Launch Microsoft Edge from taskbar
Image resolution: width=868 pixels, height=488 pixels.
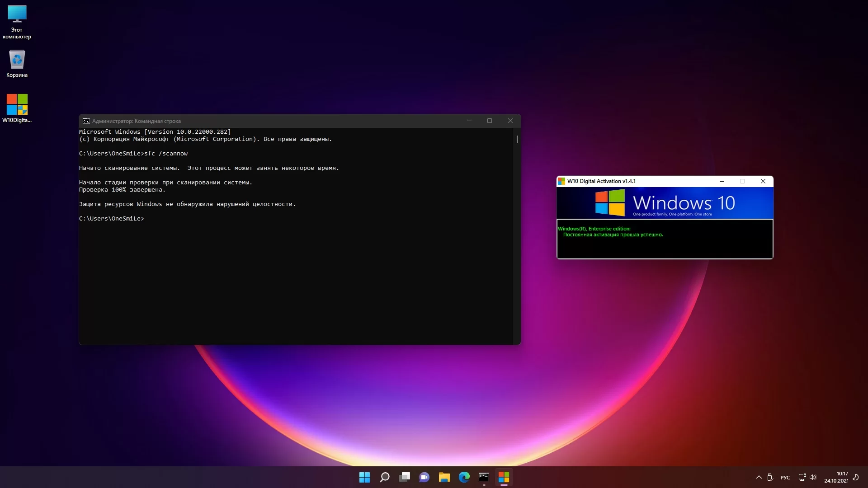[x=464, y=477]
